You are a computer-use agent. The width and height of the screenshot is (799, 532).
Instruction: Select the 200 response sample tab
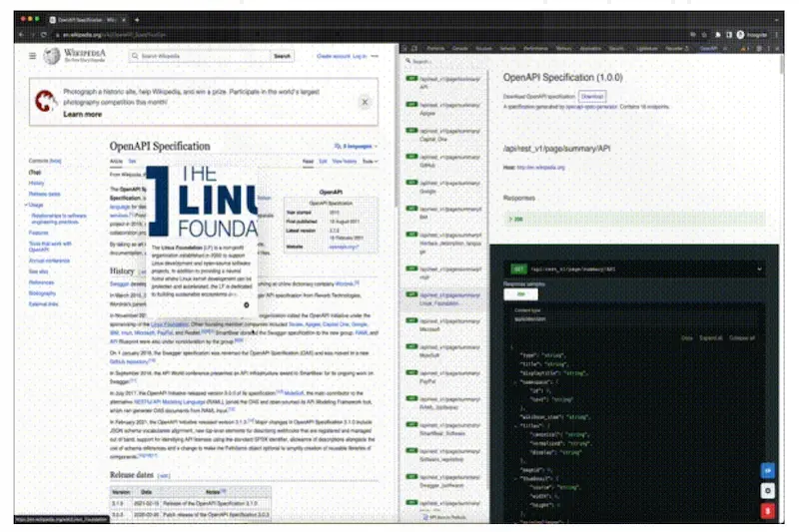[520, 294]
